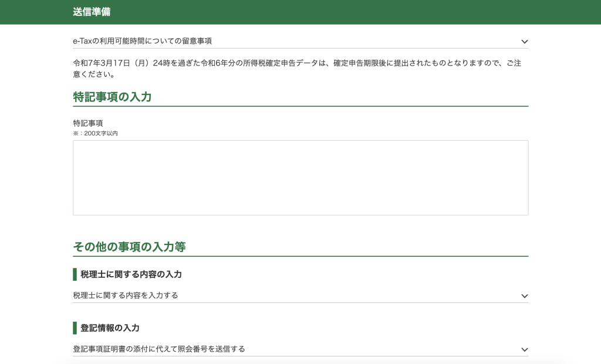Expand 税理士に関する内容を入力する section
Image resolution: width=601 pixels, height=364 pixels.
point(126,295)
